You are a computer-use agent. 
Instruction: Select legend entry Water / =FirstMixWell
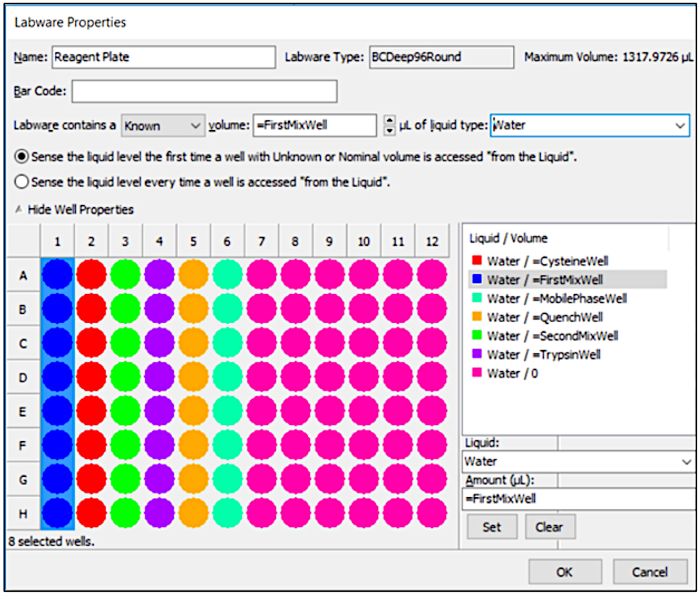[x=568, y=280]
